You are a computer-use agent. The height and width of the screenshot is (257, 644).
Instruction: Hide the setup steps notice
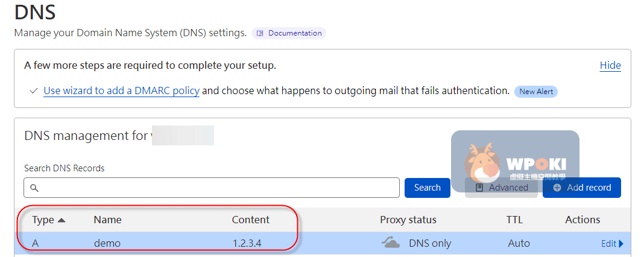(x=610, y=65)
